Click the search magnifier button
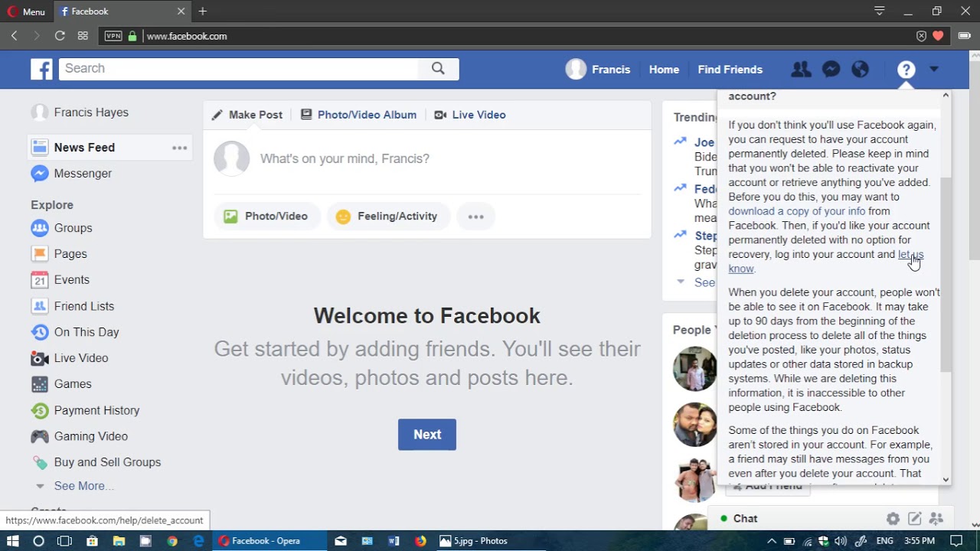 tap(438, 69)
